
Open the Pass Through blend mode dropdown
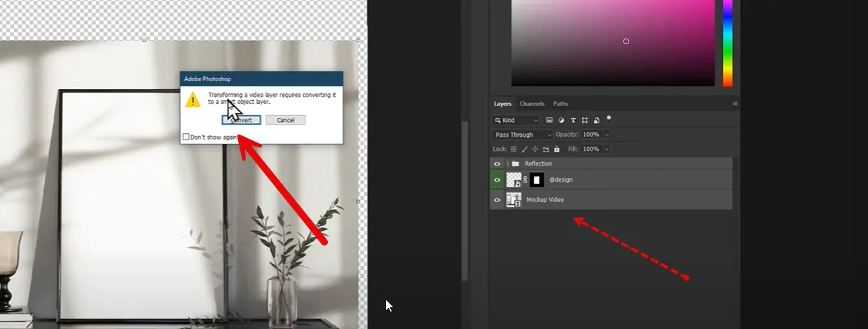[522, 135]
